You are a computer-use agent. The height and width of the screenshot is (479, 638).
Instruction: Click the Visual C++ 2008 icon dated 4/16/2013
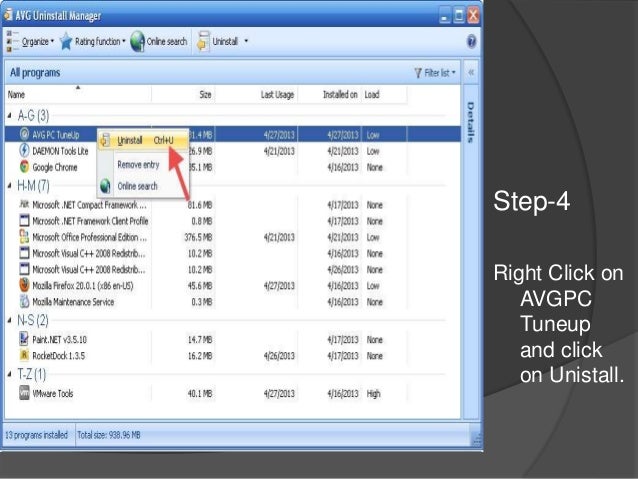click(x=24, y=253)
